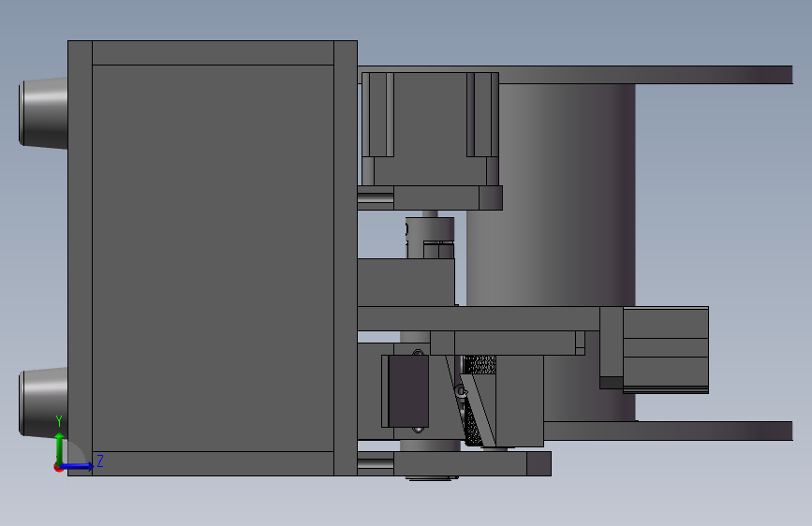Click the green Y axis of the triad

click(60, 448)
